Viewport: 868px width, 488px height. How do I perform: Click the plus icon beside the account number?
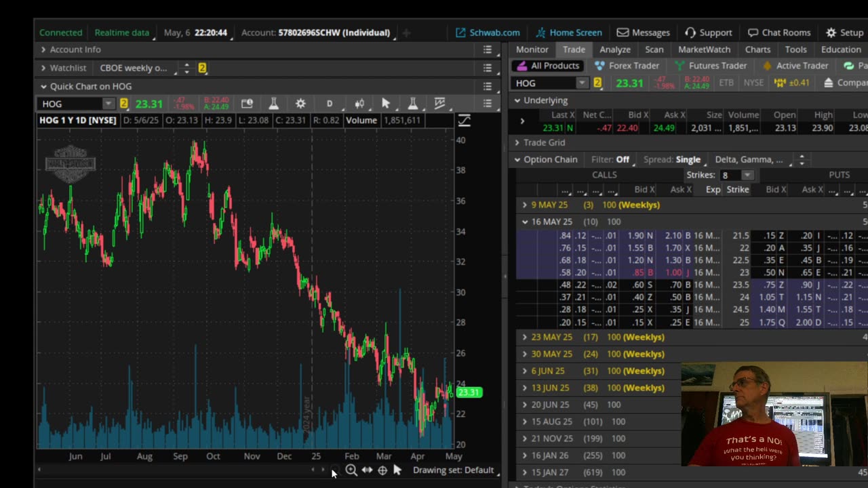point(406,33)
